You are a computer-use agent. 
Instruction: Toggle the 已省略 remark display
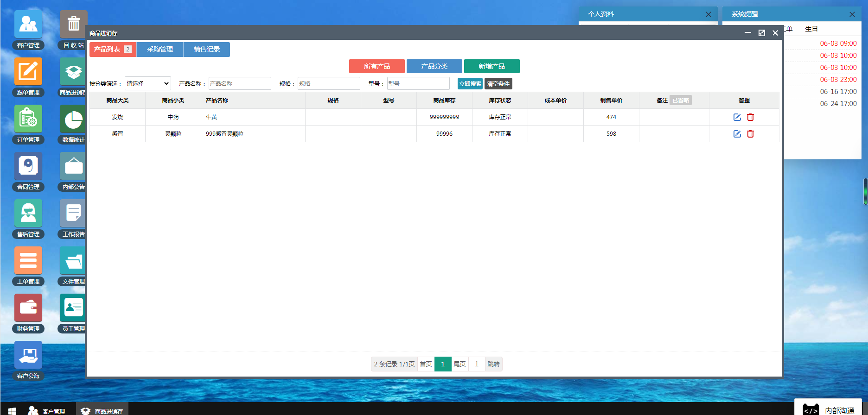pos(680,101)
